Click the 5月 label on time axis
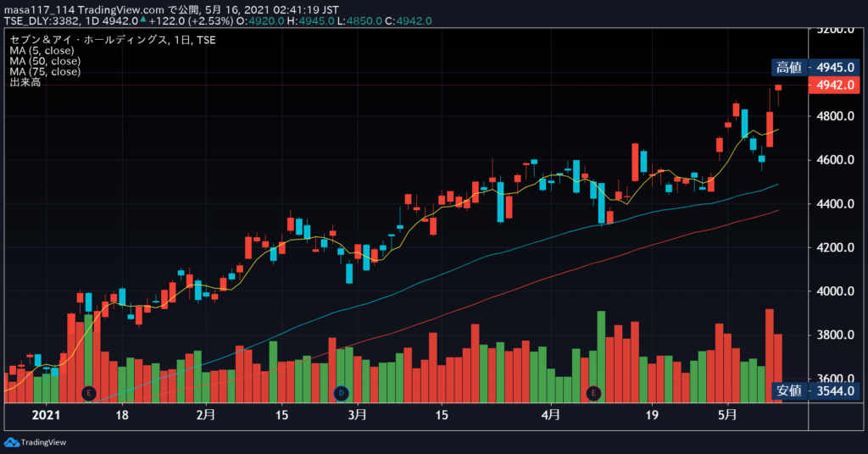Viewport: 868px width, 454px height. point(727,415)
